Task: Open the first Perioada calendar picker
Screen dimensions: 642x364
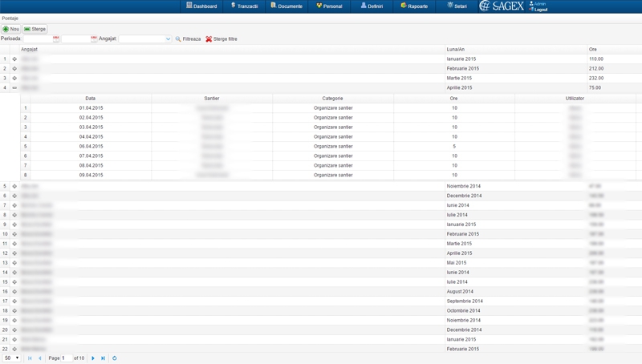Action: 56,38
